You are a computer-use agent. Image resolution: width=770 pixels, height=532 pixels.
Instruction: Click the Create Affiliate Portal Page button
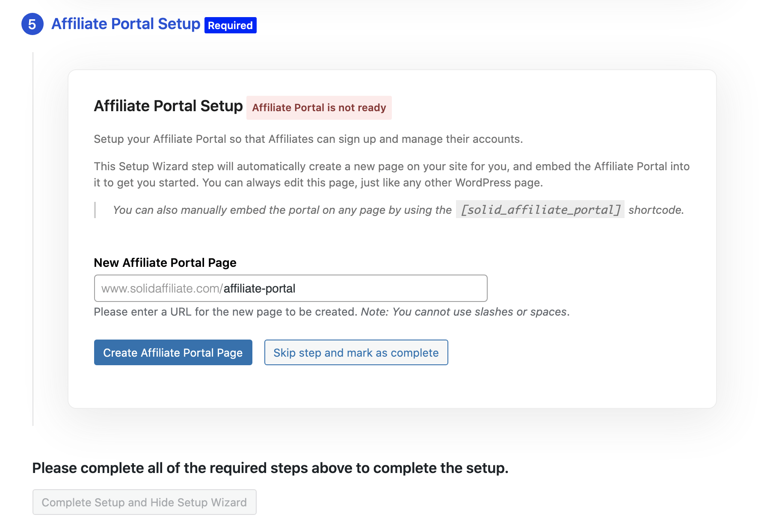172,352
